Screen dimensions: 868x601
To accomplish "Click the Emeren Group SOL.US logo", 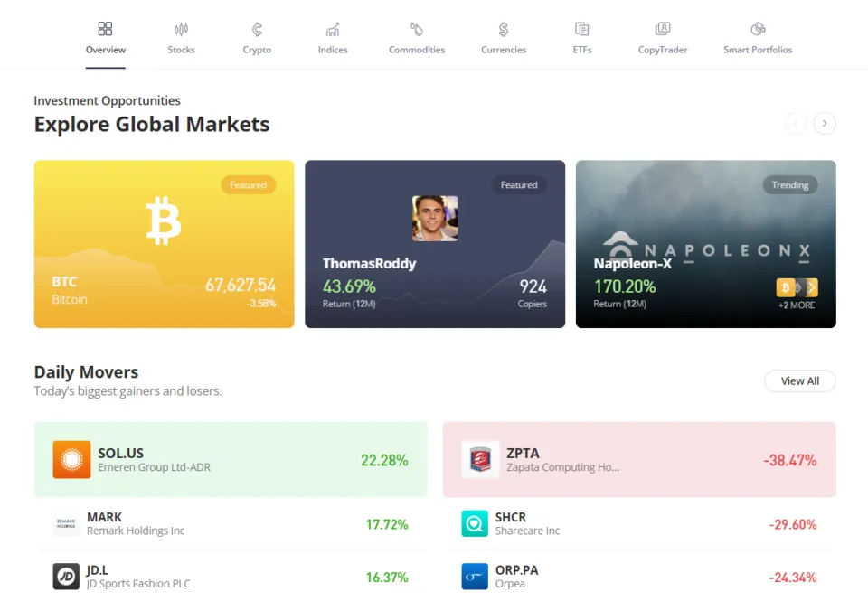I will pyautogui.click(x=71, y=460).
